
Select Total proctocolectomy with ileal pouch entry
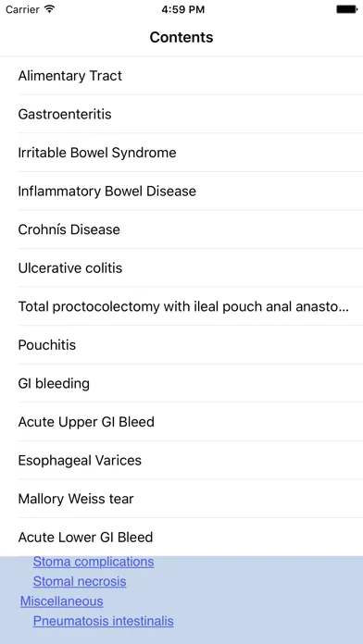point(181,306)
